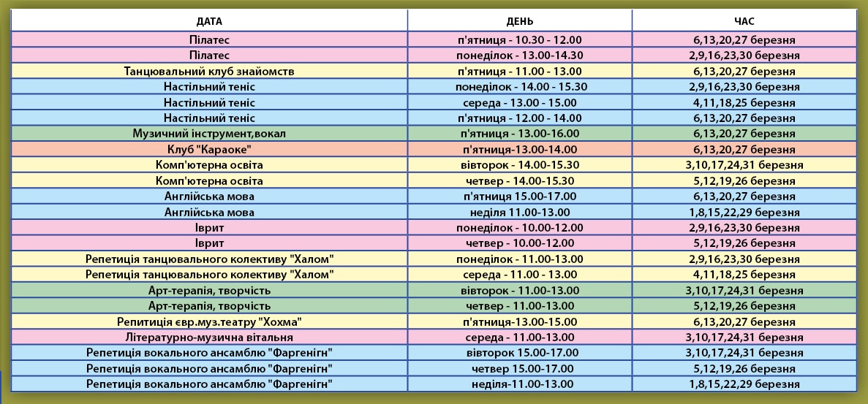The image size is (868, 404).
Task: Click the п'ятниця 13.00-16.00 schedule cell
Action: tap(519, 134)
